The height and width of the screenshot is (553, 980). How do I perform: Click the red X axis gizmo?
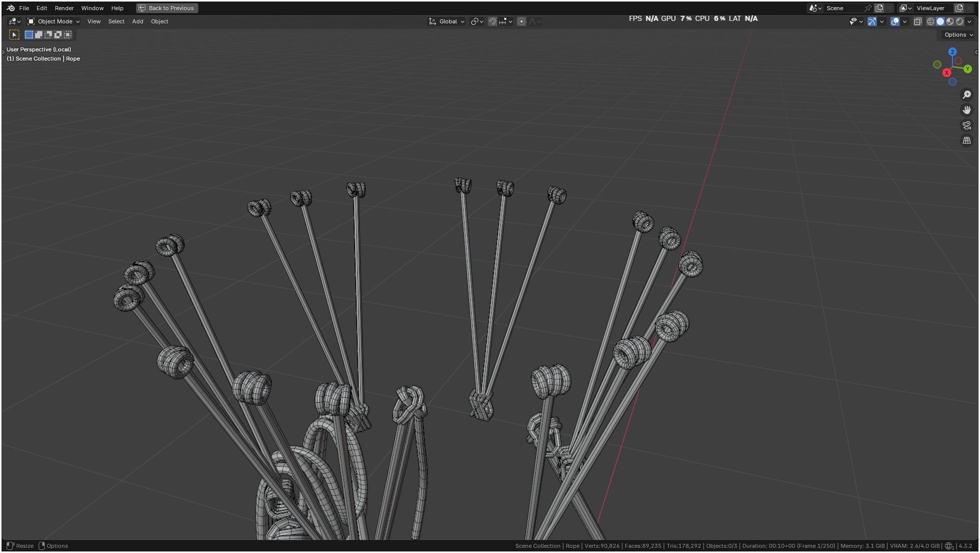947,73
